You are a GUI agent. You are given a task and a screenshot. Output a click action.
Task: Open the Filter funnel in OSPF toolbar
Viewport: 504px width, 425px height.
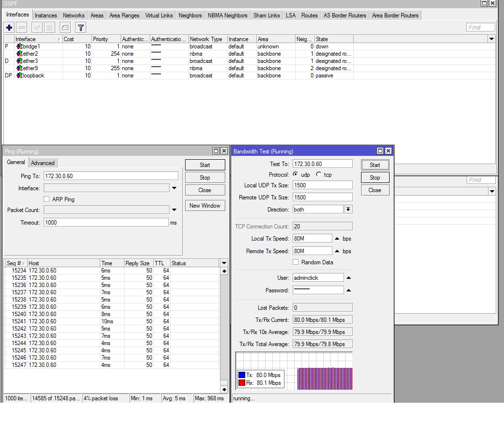tap(81, 28)
